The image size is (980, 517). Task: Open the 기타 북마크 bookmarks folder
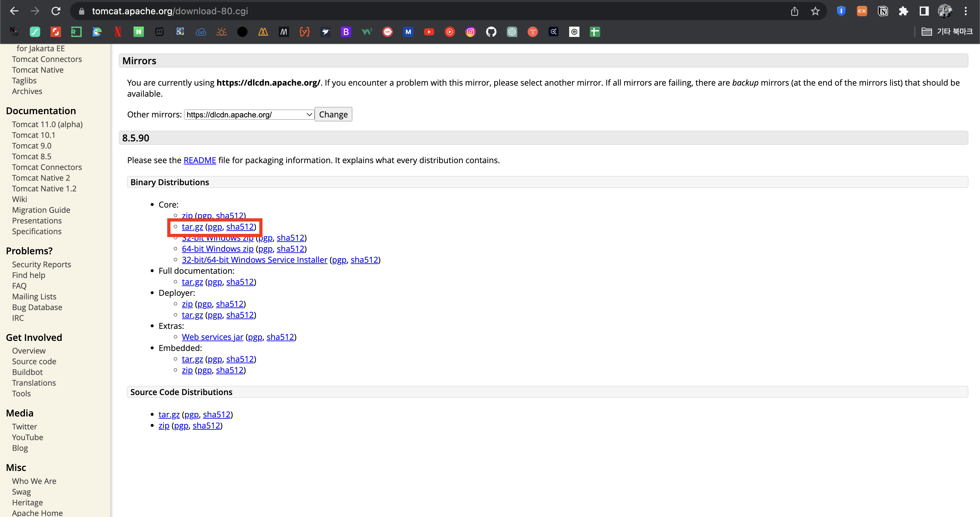[x=947, y=31]
